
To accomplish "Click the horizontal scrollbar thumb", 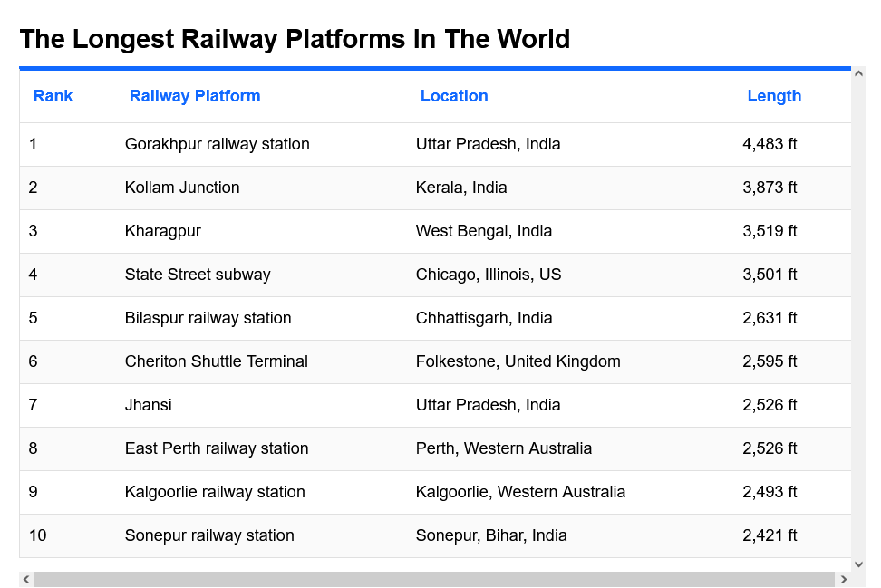I will click(433, 580).
